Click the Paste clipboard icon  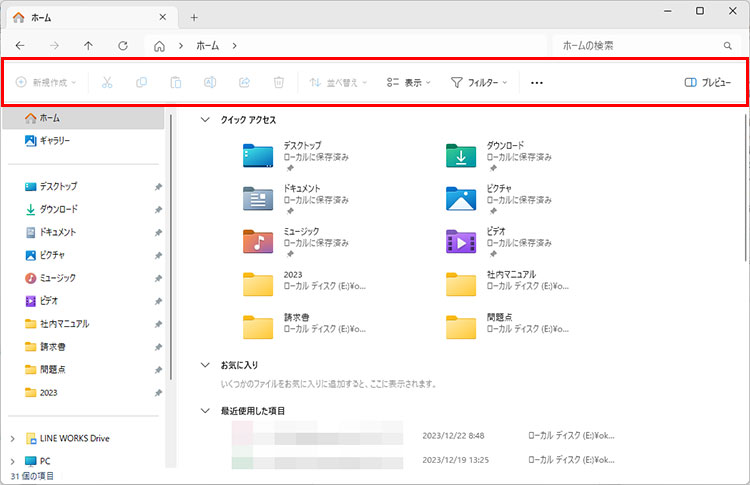pyautogui.click(x=175, y=82)
